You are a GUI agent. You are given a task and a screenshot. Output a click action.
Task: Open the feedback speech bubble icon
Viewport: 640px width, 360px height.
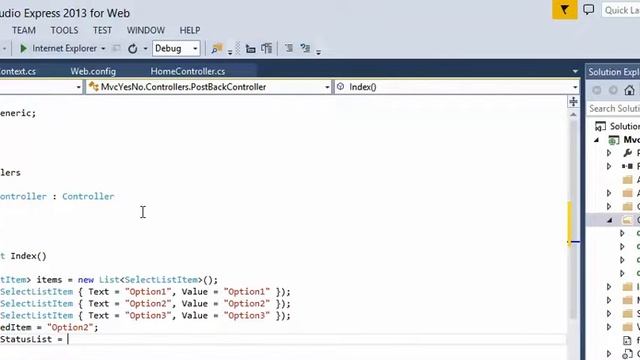click(x=589, y=9)
